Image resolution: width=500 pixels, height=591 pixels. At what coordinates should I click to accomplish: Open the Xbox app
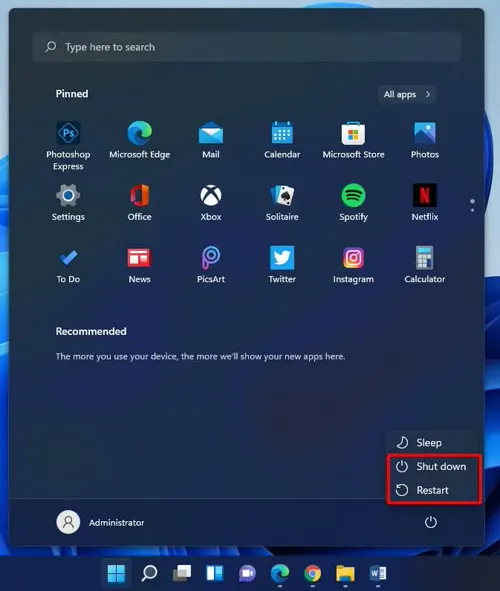(x=211, y=202)
